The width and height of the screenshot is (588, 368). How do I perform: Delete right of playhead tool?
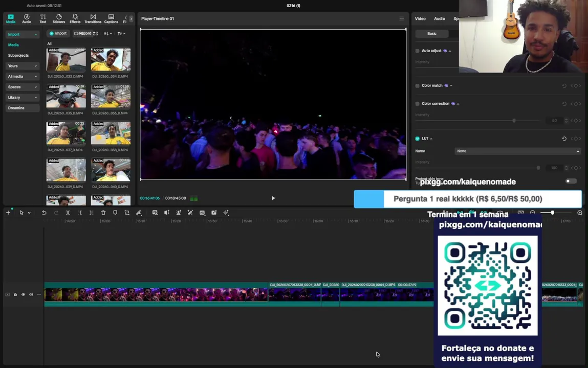(x=92, y=213)
